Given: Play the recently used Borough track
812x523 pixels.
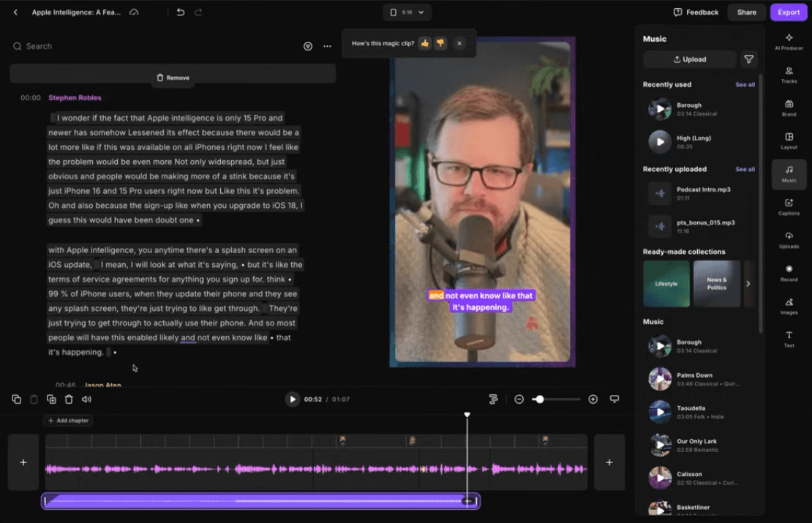Looking at the screenshot, I should coord(661,109).
